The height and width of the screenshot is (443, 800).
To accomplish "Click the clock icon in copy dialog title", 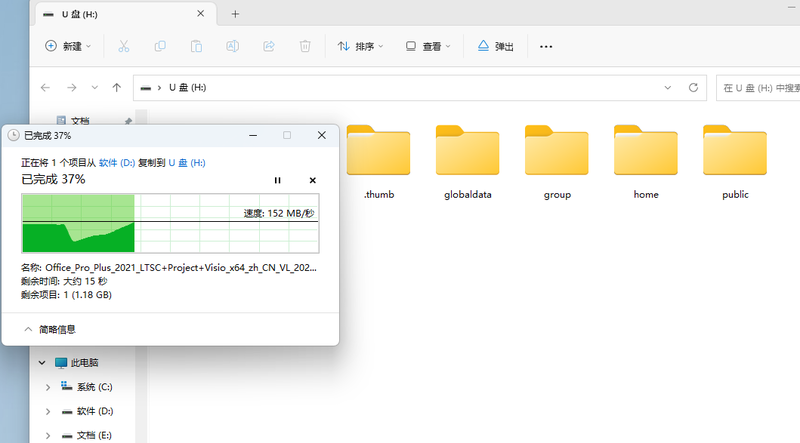I will pos(14,135).
